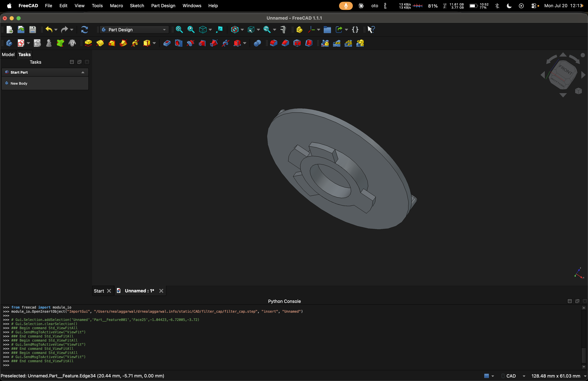This screenshot has width=588, height=381.
Task: Close the Unnamed : 1* document tab
Action: pyautogui.click(x=161, y=291)
